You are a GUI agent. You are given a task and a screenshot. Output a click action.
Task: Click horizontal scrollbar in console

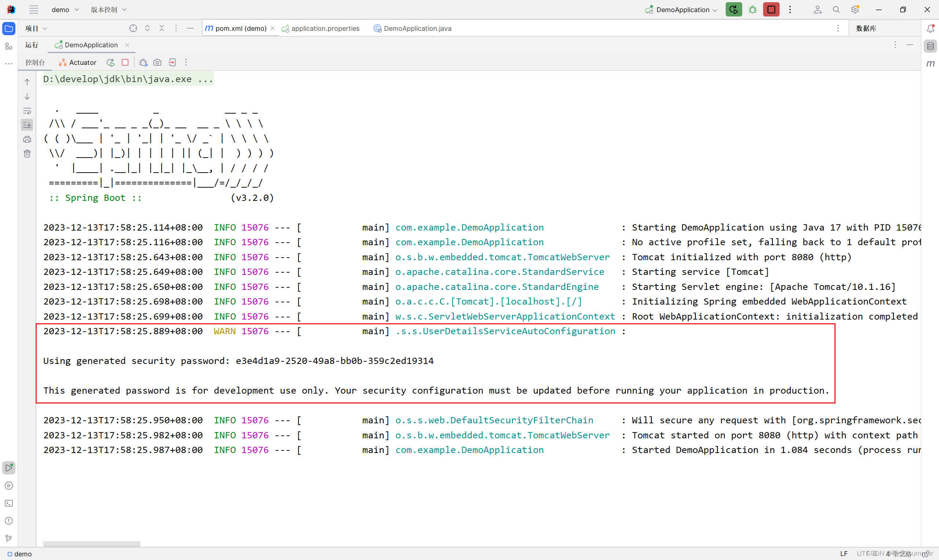pyautogui.click(x=91, y=544)
